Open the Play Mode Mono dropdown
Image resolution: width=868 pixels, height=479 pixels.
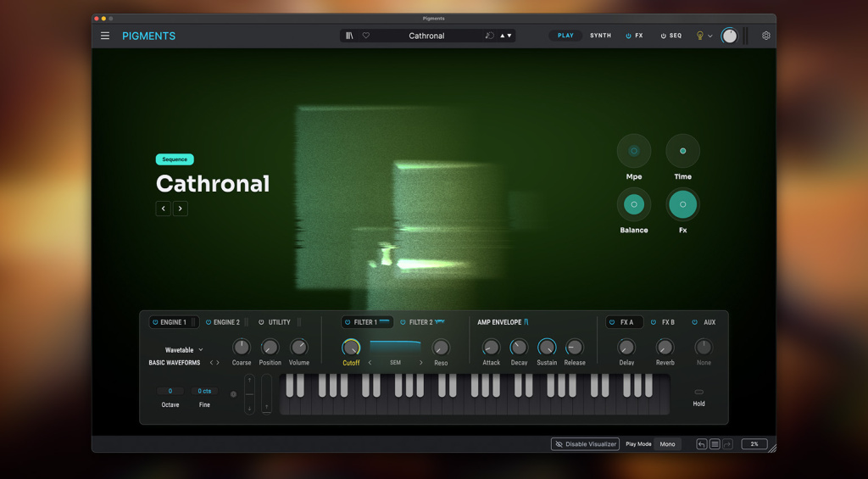point(667,444)
